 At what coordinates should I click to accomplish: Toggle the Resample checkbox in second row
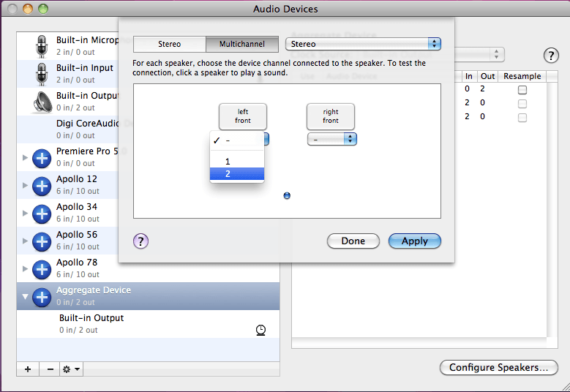[x=522, y=103]
